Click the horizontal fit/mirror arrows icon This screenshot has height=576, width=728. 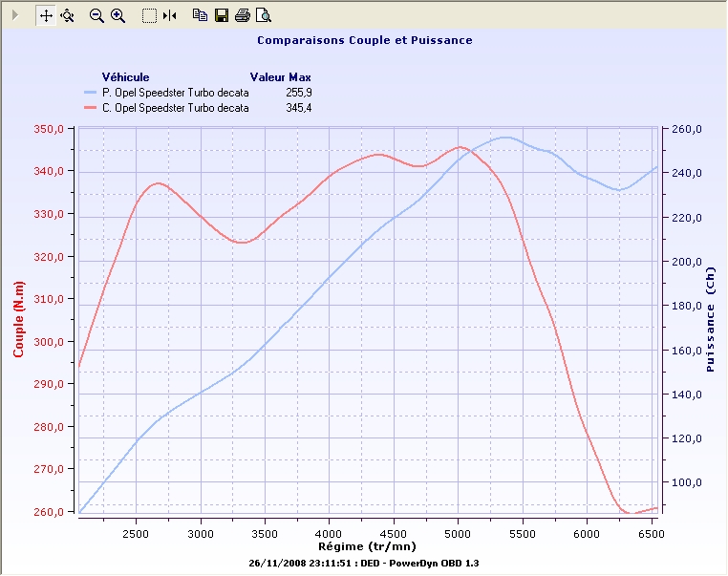click(169, 15)
